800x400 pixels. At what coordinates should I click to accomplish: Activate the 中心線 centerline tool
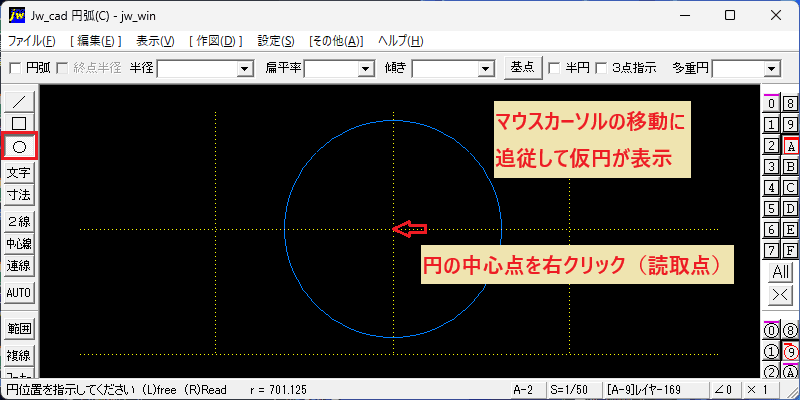pos(19,243)
